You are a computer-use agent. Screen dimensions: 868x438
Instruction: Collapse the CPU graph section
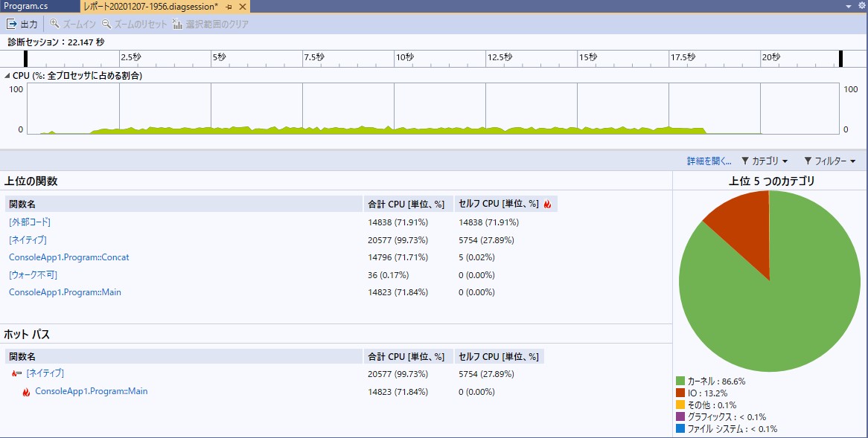click(x=6, y=74)
